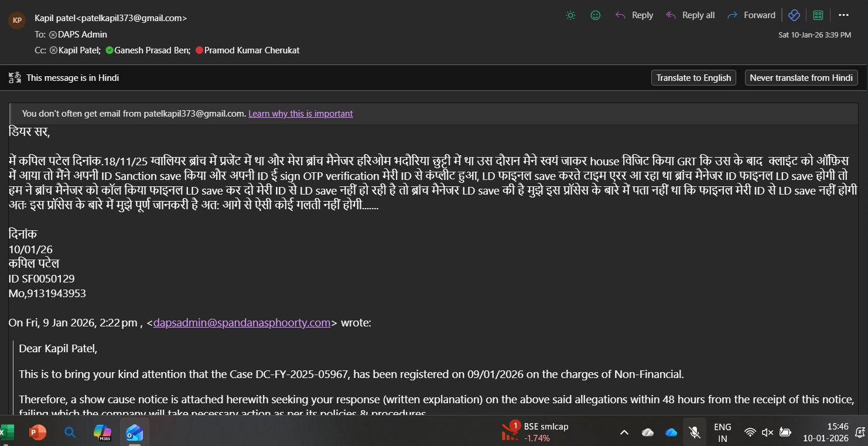
Task: Click dapsadmin@spandanasphoorty.com email link
Action: click(242, 322)
